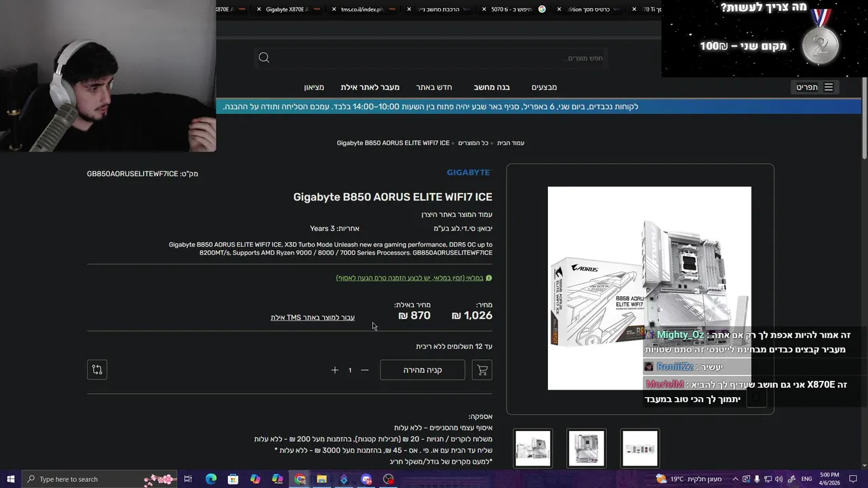Open Copilot from the taskbar
This screenshot has width=868, height=488.
click(255, 479)
